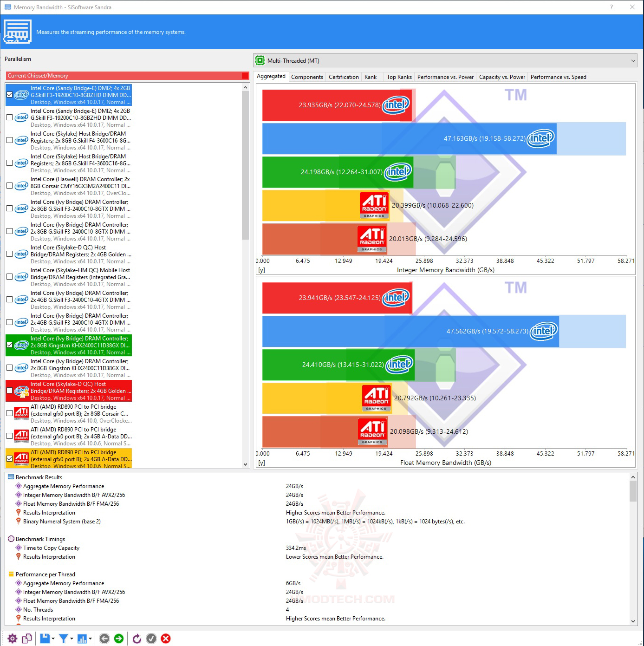The width and height of the screenshot is (644, 646).
Task: Click the results panel scroll-down arrow
Action: [633, 621]
